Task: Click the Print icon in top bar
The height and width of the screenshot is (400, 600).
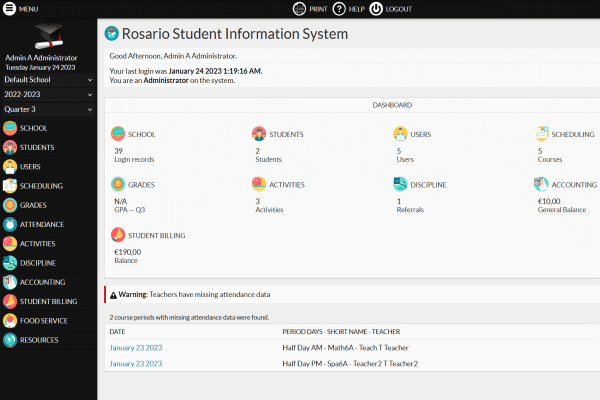Action: point(299,9)
